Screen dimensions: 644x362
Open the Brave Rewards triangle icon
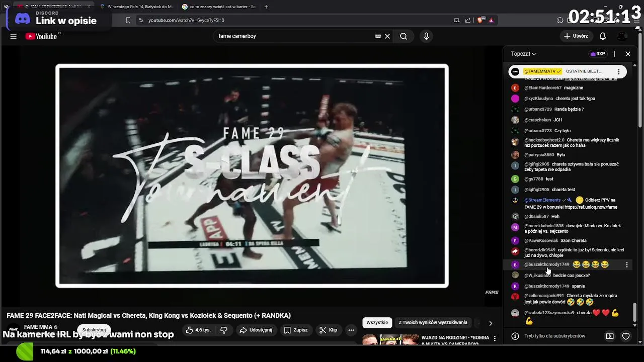click(x=491, y=20)
